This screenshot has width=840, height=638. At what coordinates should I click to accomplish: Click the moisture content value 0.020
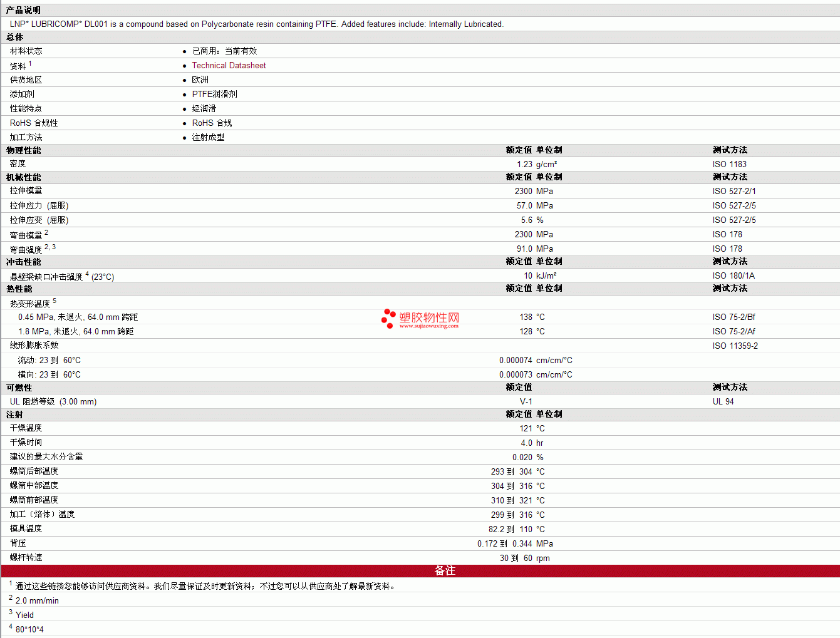click(522, 457)
